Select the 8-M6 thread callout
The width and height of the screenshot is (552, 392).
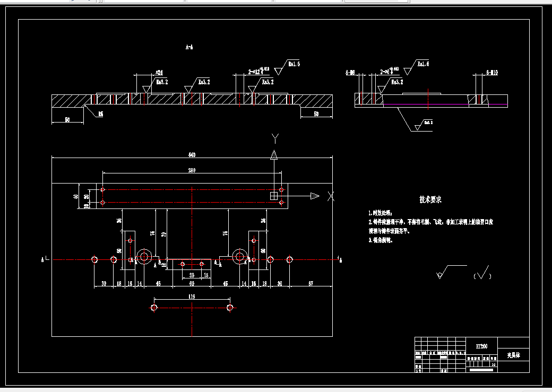350,73
